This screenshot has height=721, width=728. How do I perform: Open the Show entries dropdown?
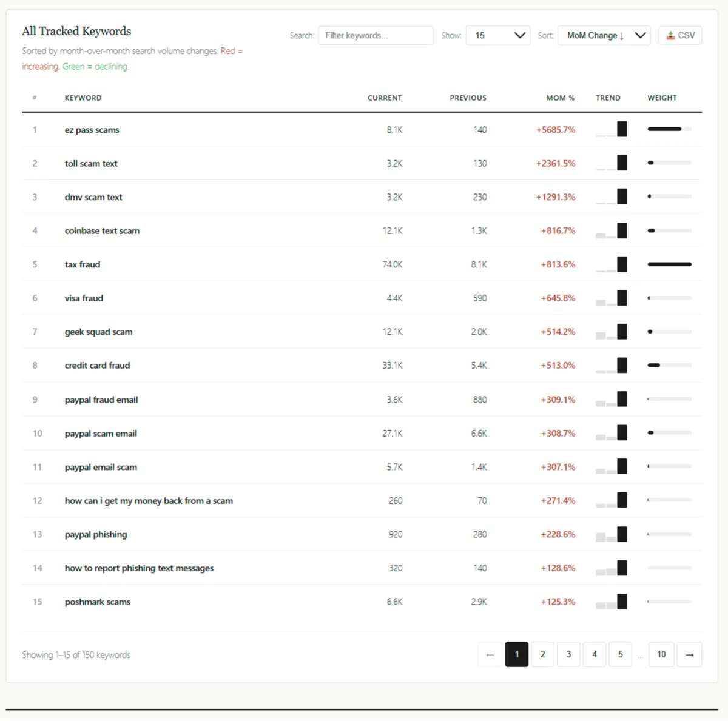[497, 35]
